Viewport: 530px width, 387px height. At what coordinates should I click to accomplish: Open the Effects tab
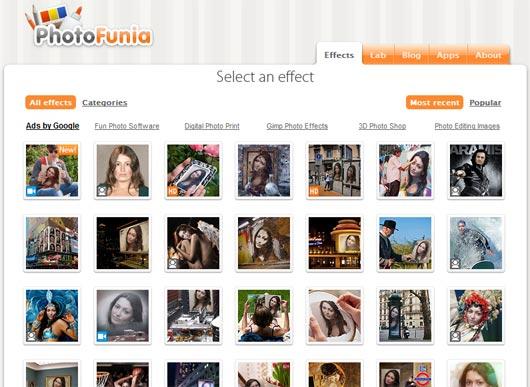pyautogui.click(x=339, y=55)
